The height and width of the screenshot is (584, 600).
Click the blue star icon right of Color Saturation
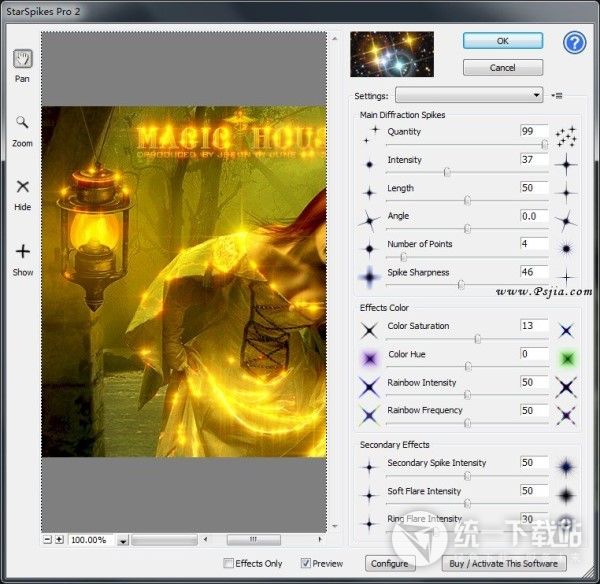point(566,330)
